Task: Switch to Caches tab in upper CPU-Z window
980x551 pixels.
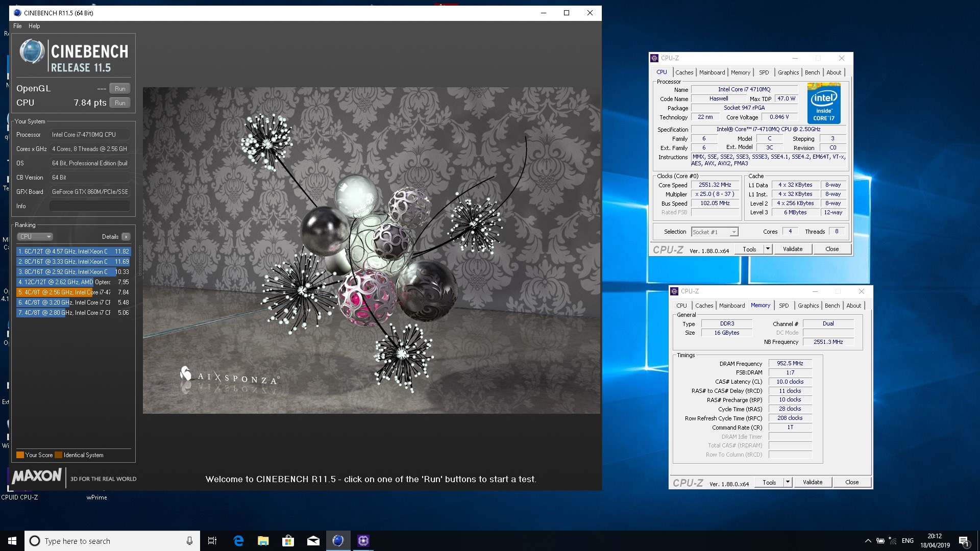Action: point(684,72)
